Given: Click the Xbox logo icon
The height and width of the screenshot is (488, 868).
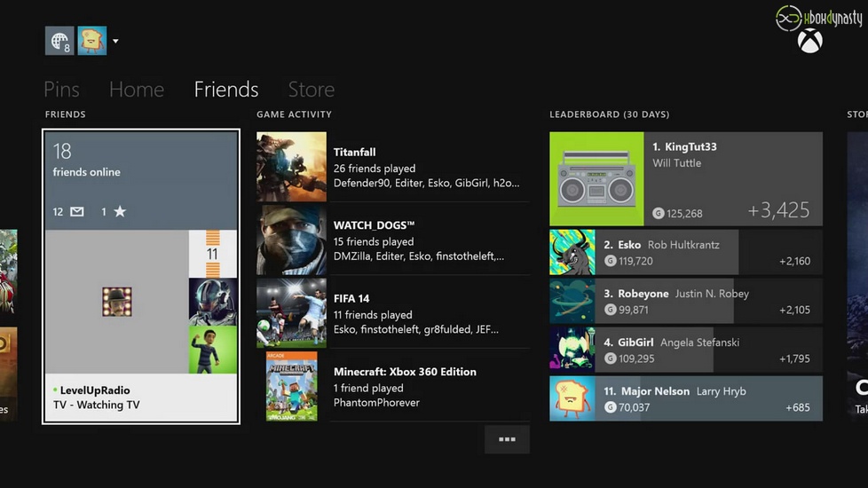Looking at the screenshot, I should (809, 41).
